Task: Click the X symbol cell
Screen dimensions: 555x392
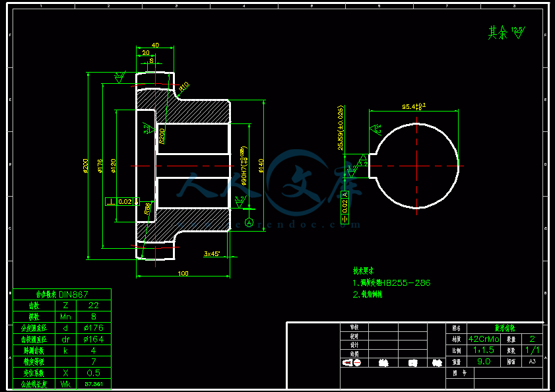Action: point(65,373)
